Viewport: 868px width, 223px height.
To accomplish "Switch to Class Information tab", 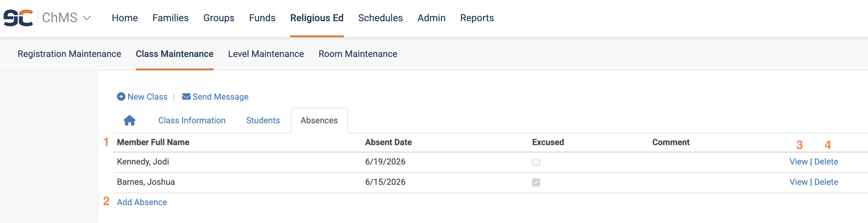I will pyautogui.click(x=192, y=120).
